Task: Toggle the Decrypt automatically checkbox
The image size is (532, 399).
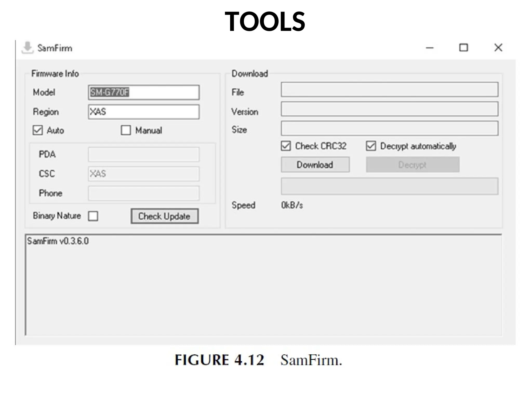Action: pyautogui.click(x=371, y=146)
